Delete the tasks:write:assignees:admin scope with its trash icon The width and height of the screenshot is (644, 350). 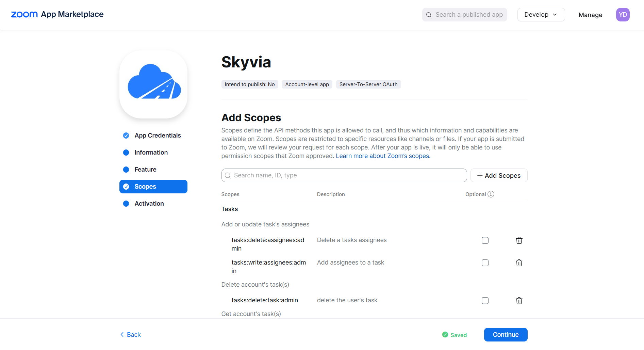pyautogui.click(x=519, y=263)
